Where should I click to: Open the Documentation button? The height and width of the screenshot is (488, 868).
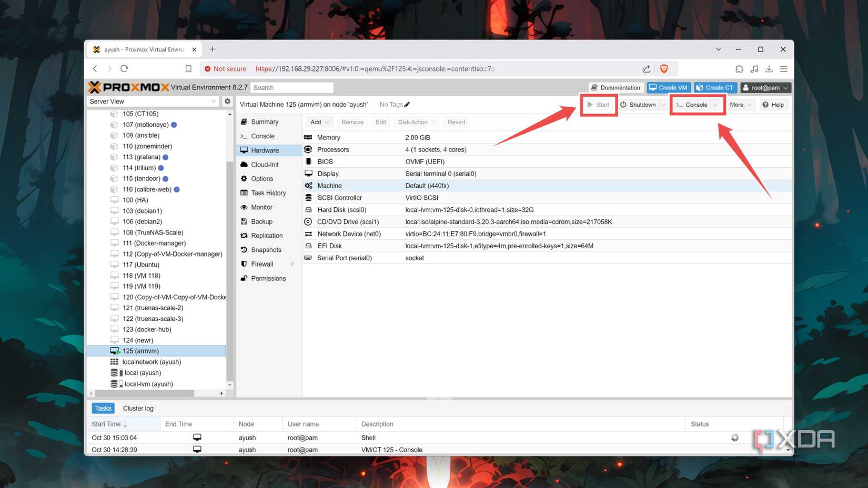click(x=615, y=88)
